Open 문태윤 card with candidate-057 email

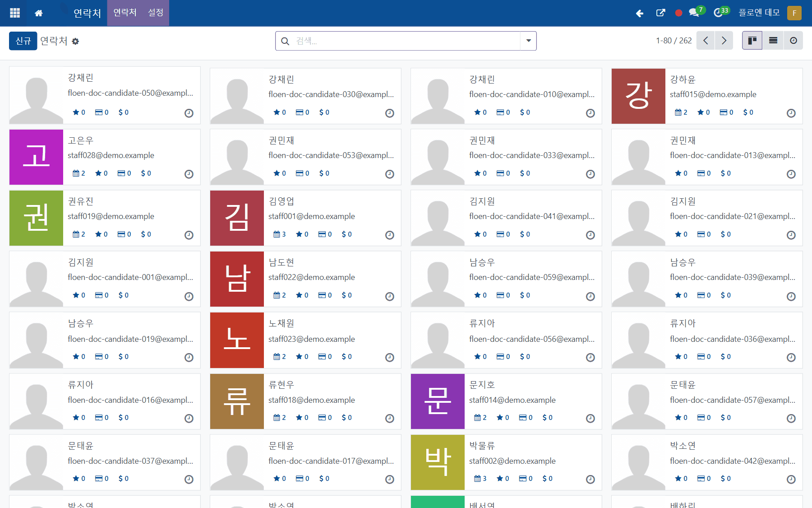pyautogui.click(x=707, y=401)
